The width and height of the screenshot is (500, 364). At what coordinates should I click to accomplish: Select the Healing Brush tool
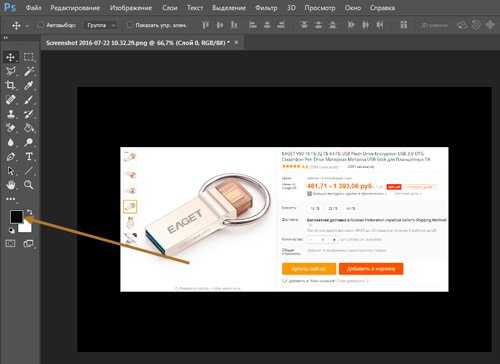pyautogui.click(x=11, y=100)
